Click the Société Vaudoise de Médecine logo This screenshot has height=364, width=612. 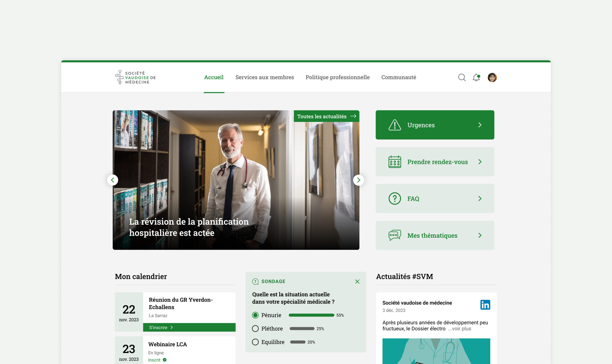[135, 77]
